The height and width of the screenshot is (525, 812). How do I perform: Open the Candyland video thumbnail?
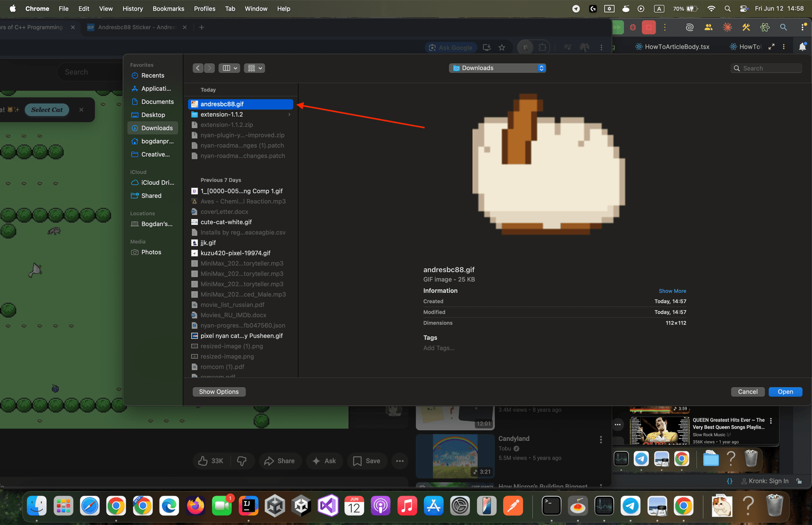455,456
